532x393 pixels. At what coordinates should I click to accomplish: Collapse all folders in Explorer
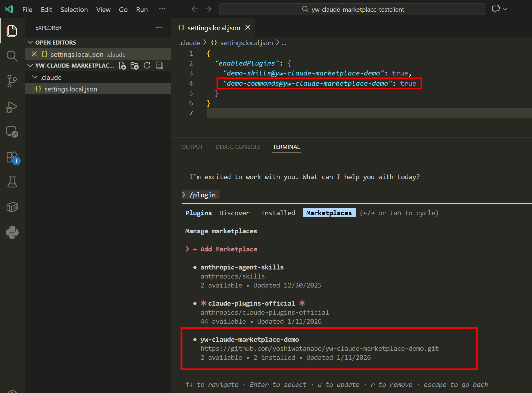159,66
